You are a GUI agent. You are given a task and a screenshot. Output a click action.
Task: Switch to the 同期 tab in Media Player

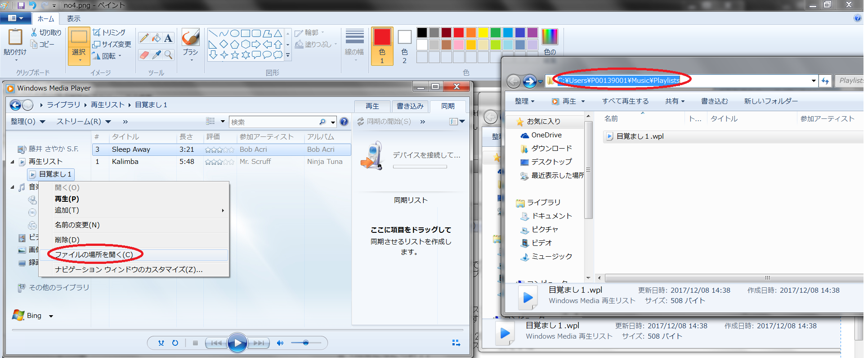pos(447,106)
